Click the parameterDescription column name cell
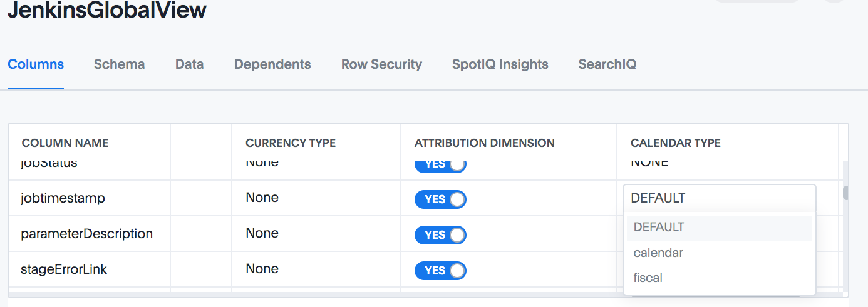868x307 pixels. point(89,234)
